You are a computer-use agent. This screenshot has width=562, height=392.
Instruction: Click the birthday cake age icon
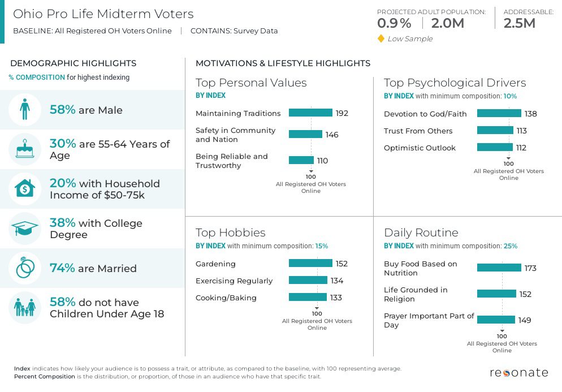tap(25, 149)
